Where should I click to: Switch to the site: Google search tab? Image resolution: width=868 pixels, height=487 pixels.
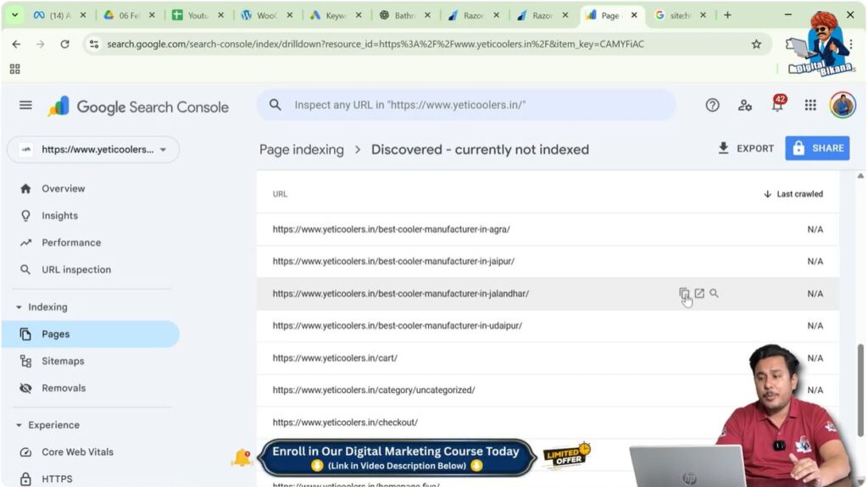(681, 15)
